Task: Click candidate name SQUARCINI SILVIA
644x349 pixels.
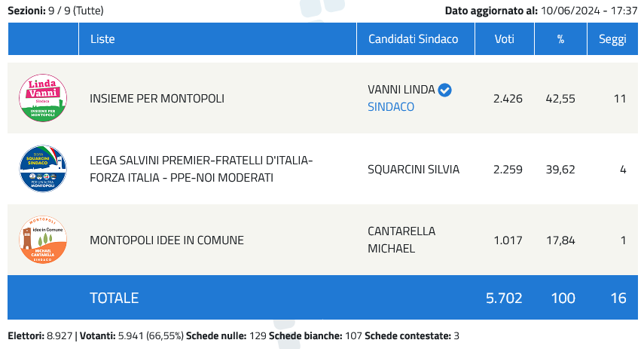Action: point(414,170)
